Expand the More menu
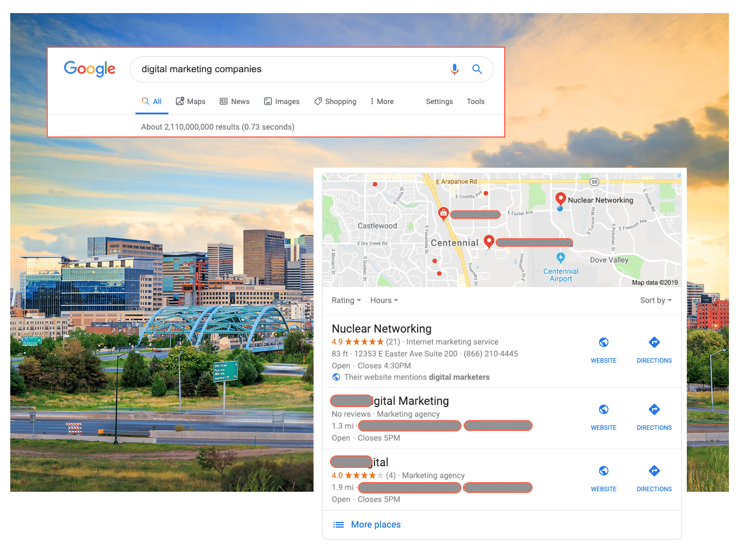The image size is (742, 560). tap(382, 101)
